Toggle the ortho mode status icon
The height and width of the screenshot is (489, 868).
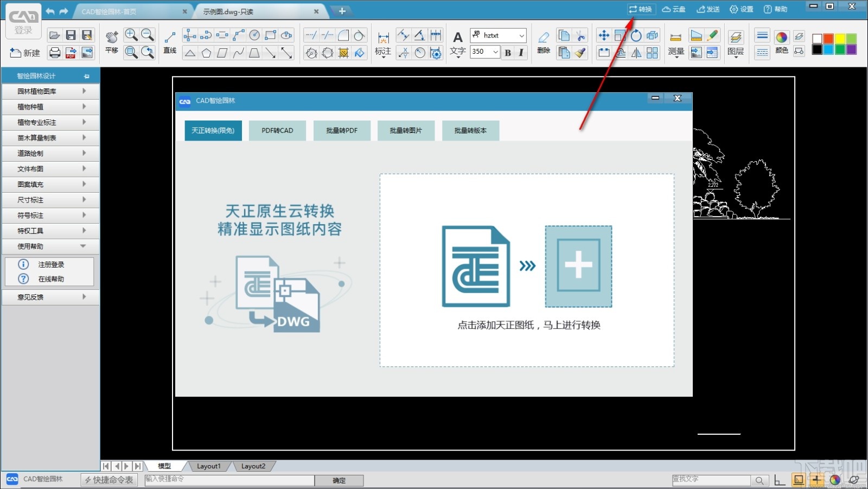coord(780,480)
